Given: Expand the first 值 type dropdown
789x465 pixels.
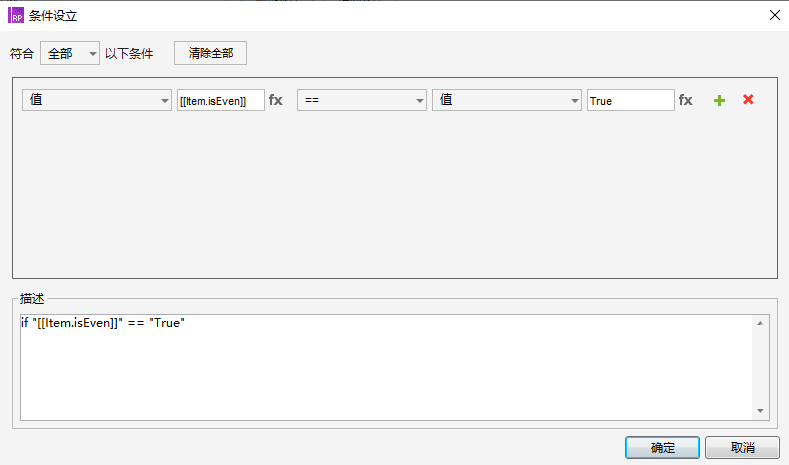Looking at the screenshot, I should pyautogui.click(x=97, y=100).
